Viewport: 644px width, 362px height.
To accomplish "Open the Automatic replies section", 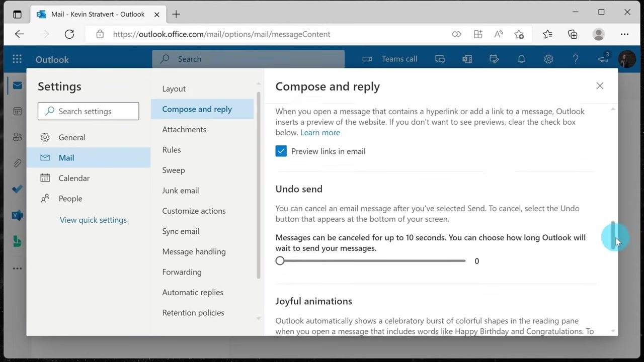I will [x=202, y=292].
